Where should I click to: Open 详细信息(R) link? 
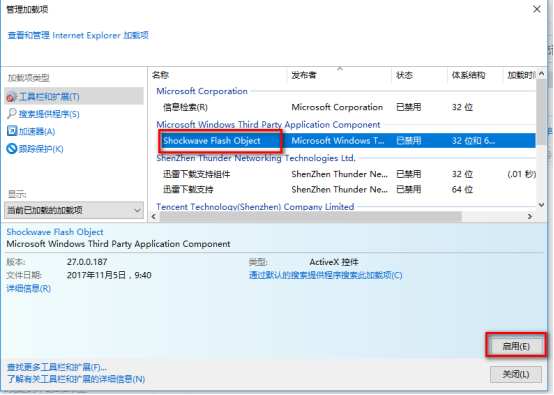tap(29, 288)
